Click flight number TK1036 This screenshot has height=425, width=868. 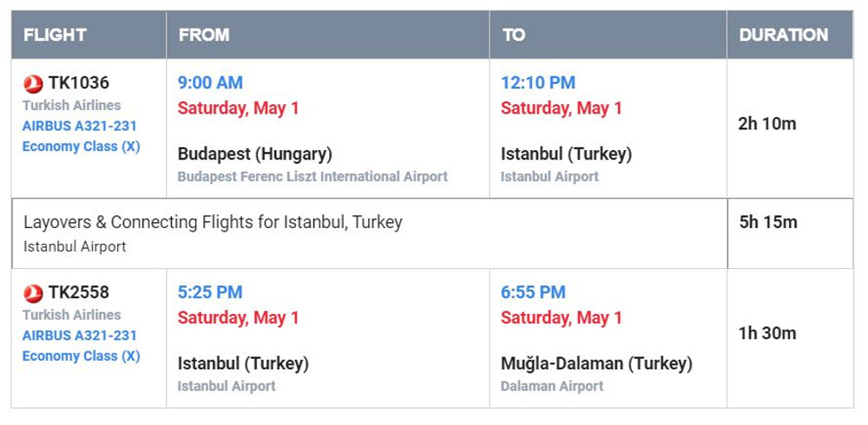pyautogui.click(x=79, y=83)
